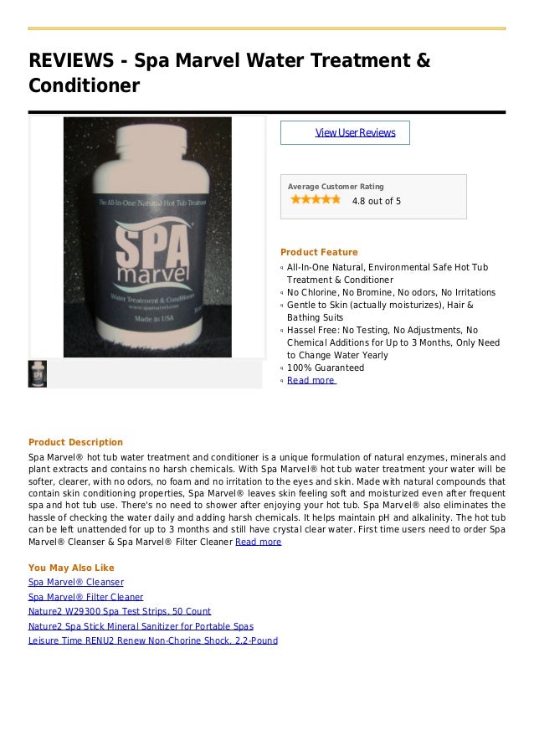Open Read more after Product Description

258,542
